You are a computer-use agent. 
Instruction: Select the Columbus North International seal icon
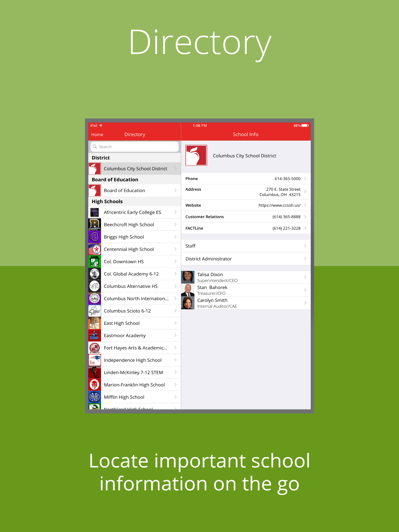(x=94, y=299)
